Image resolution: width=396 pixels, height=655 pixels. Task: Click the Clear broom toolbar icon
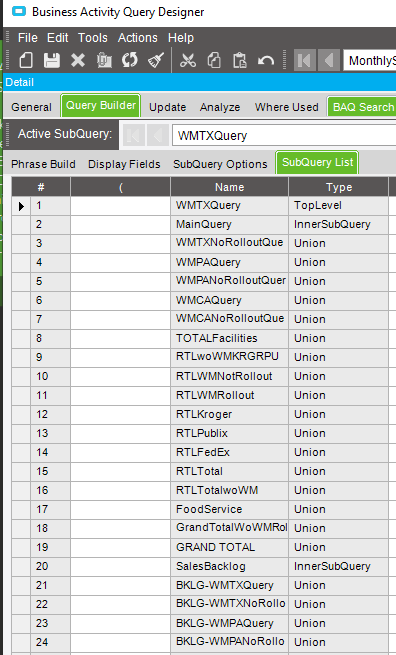(x=156, y=61)
